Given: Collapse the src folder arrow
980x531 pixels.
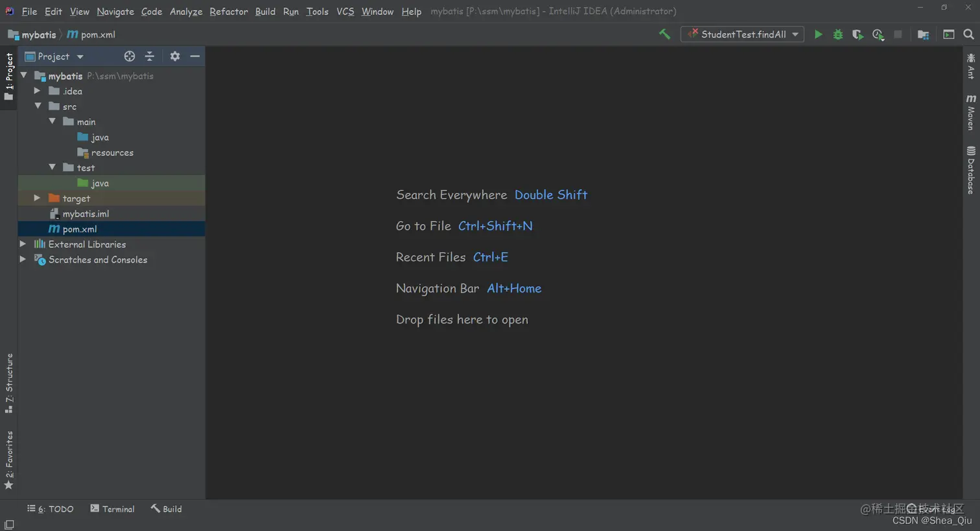Looking at the screenshot, I should pos(38,106).
